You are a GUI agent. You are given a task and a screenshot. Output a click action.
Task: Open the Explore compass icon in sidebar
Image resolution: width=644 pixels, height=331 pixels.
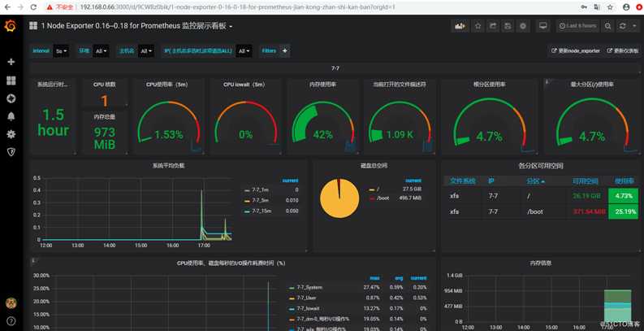[11, 98]
